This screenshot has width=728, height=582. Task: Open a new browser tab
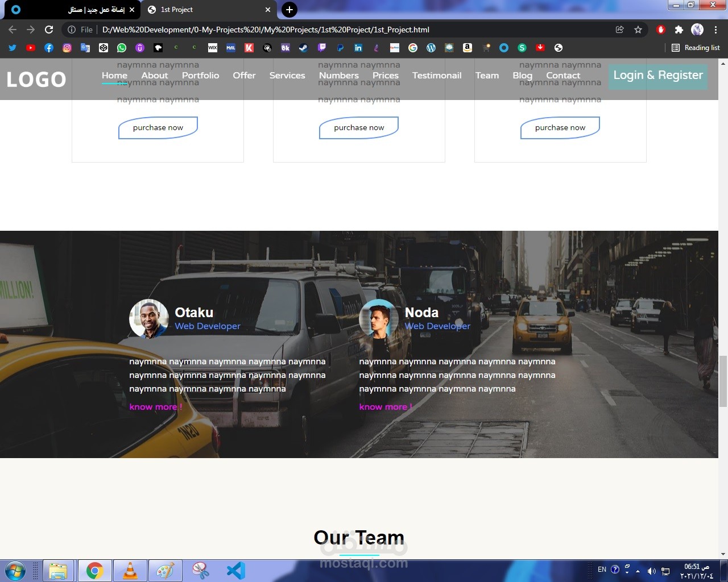point(289,10)
